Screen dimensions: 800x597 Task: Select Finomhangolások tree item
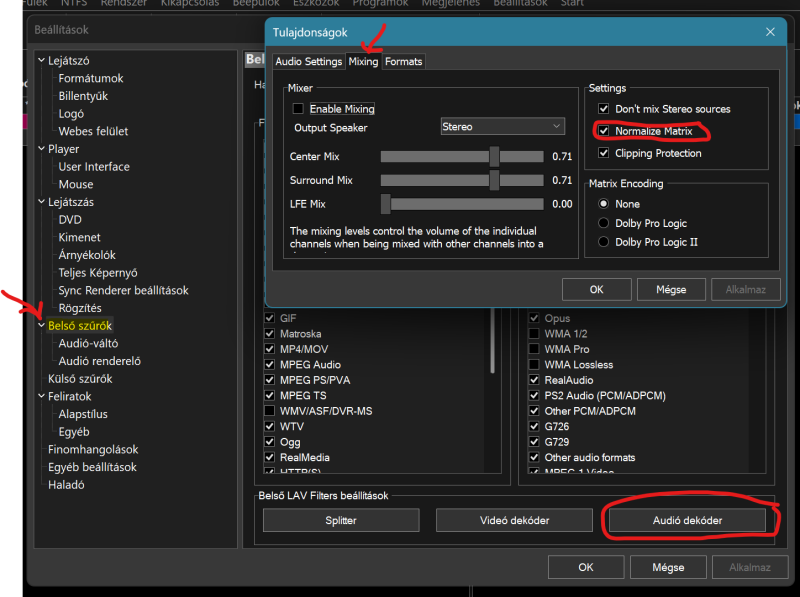93,450
